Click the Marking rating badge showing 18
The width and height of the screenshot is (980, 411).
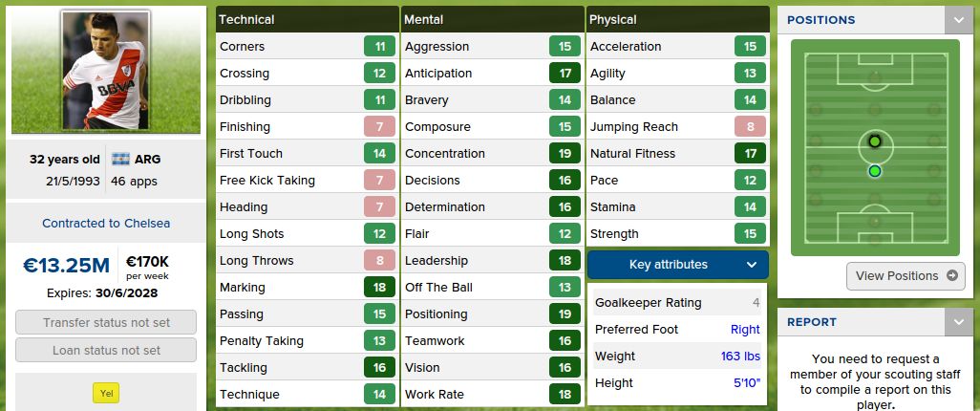pyautogui.click(x=379, y=288)
